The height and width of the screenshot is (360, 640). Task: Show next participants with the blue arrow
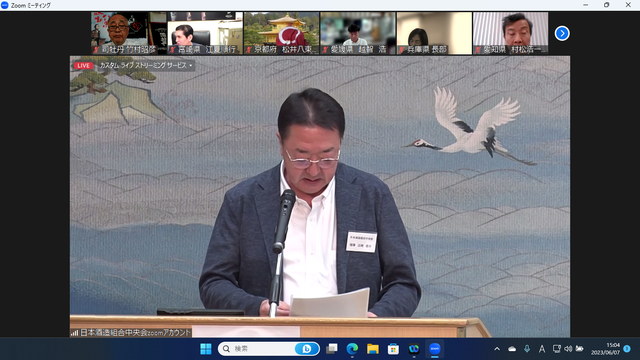coord(562,33)
